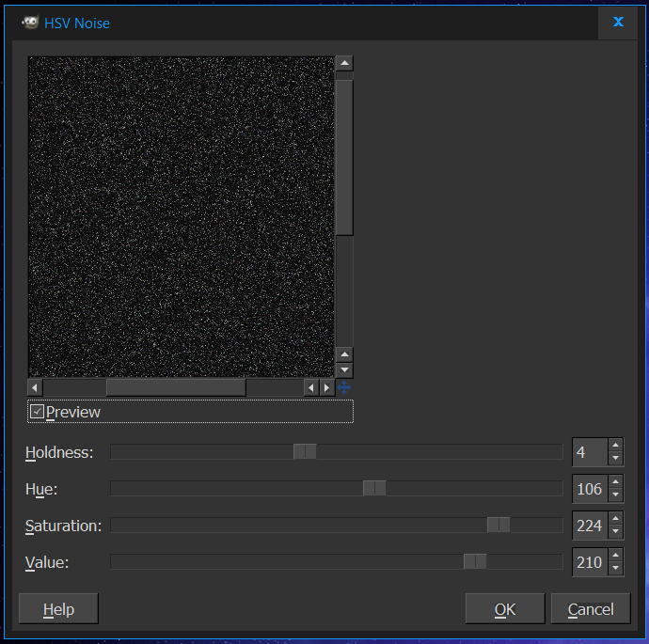649x644 pixels.
Task: Click the right arrow of horizontal scrollbar
Action: [327, 387]
